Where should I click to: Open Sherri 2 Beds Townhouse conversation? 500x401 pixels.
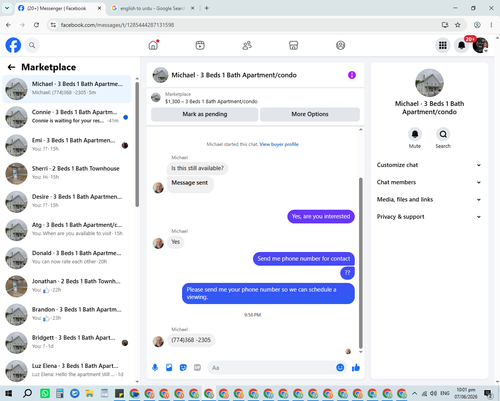[67, 174]
